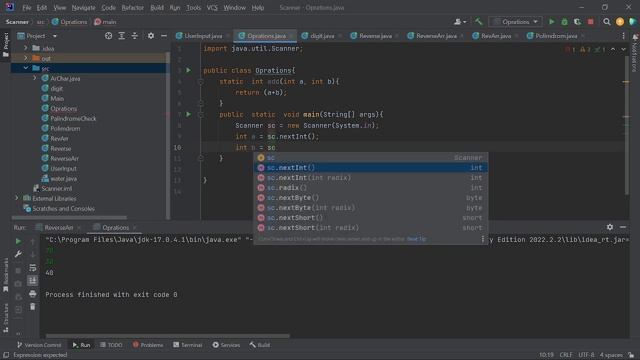
Task: Open the Oprations run configuration dropdown
Action: point(516,22)
